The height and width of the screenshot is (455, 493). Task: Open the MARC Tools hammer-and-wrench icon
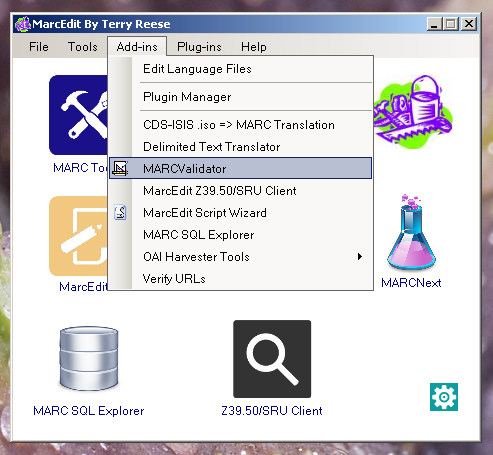click(79, 115)
